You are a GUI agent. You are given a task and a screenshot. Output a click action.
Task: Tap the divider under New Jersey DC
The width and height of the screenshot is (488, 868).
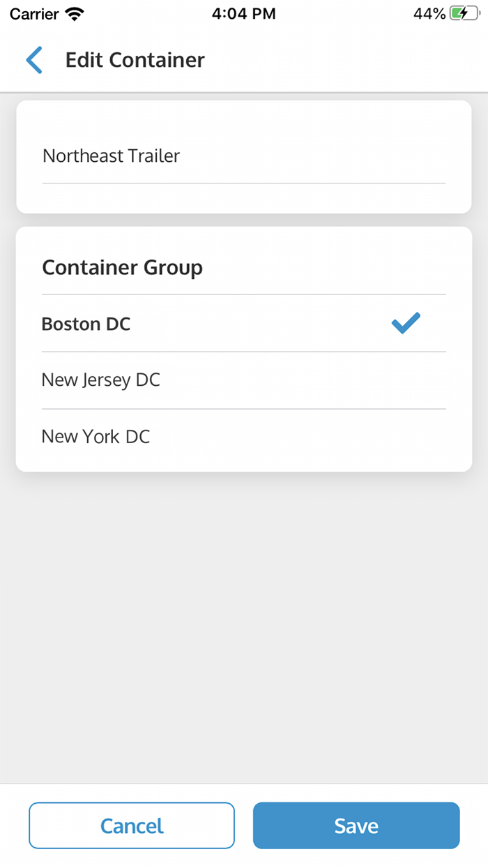(243, 407)
